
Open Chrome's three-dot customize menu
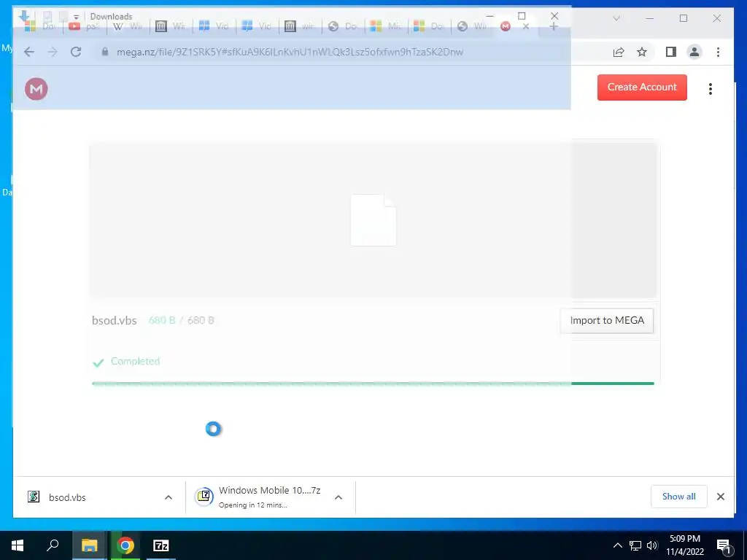718,52
